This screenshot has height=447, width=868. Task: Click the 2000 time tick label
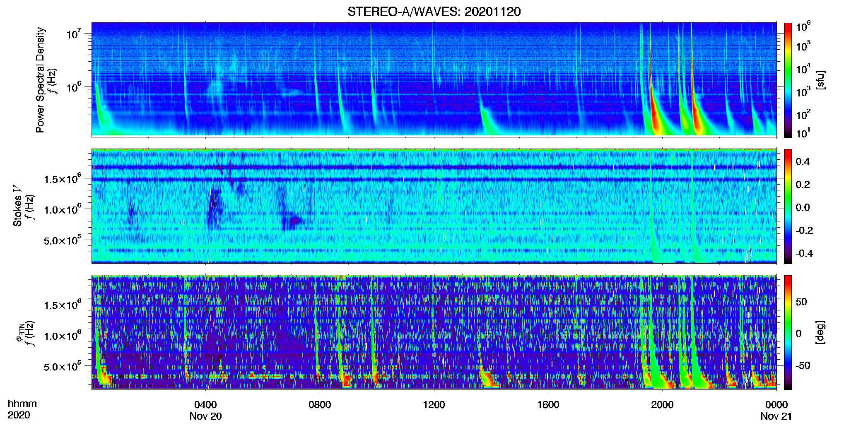(662, 404)
